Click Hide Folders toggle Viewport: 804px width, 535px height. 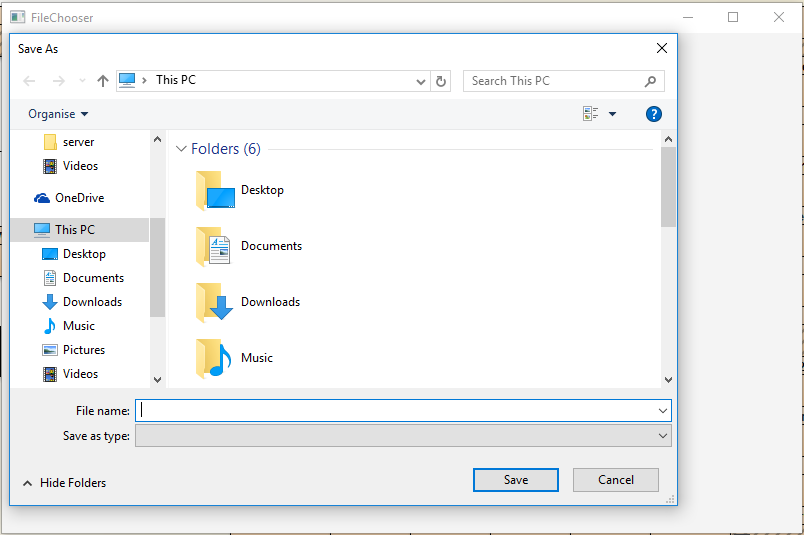(x=65, y=483)
